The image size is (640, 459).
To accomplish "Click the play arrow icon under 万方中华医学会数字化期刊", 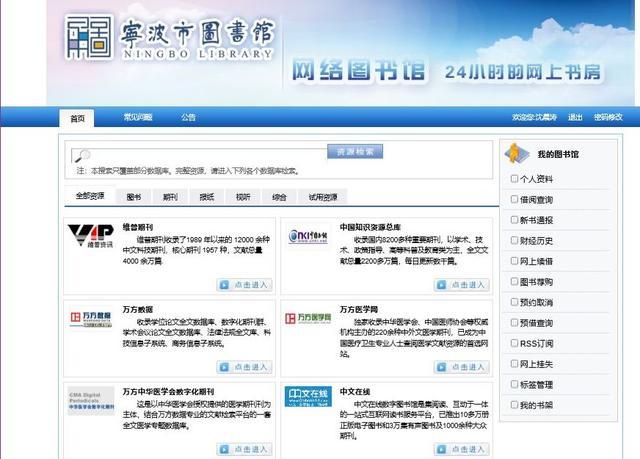I will click(224, 449).
